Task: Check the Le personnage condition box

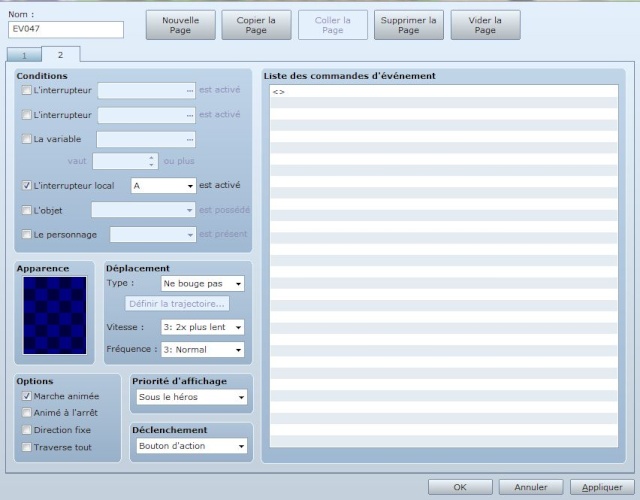Action: [27, 234]
